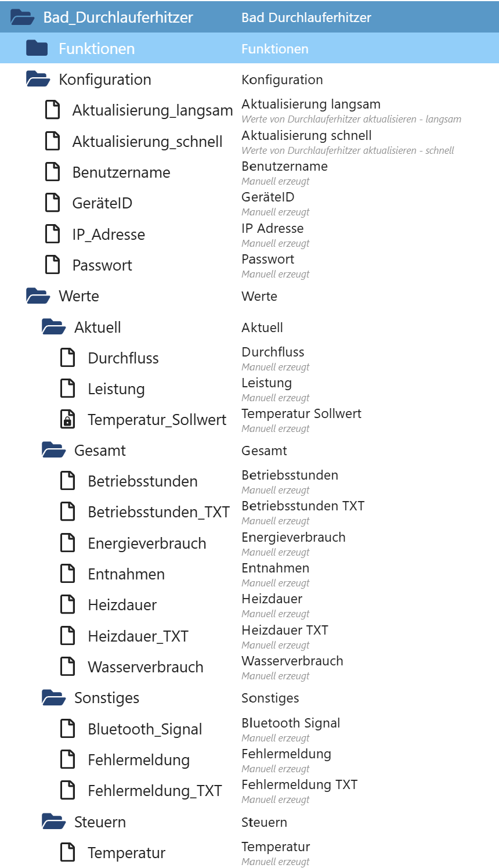This screenshot has height=868, width=499.
Task: Click the file icon next to Passwort
Action: coord(53,265)
